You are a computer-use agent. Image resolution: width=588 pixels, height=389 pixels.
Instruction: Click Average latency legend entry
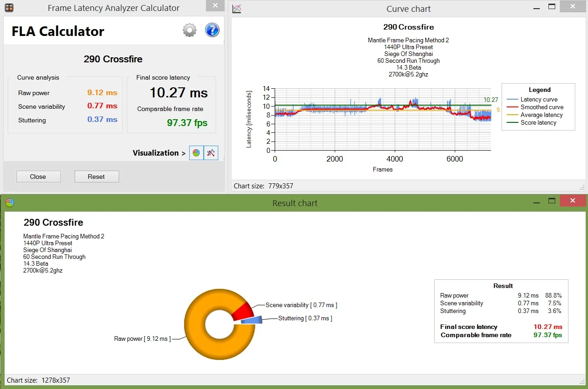[x=534, y=115]
